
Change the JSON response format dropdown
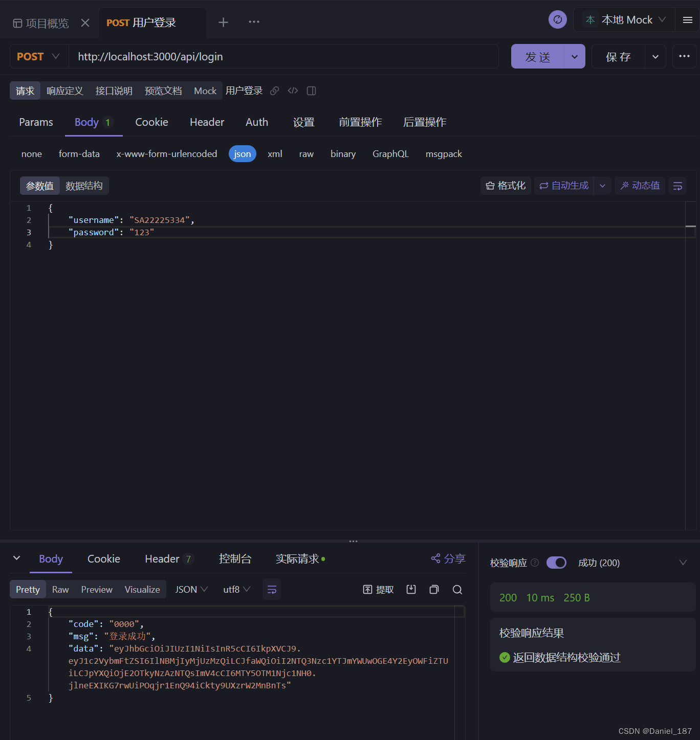point(191,590)
